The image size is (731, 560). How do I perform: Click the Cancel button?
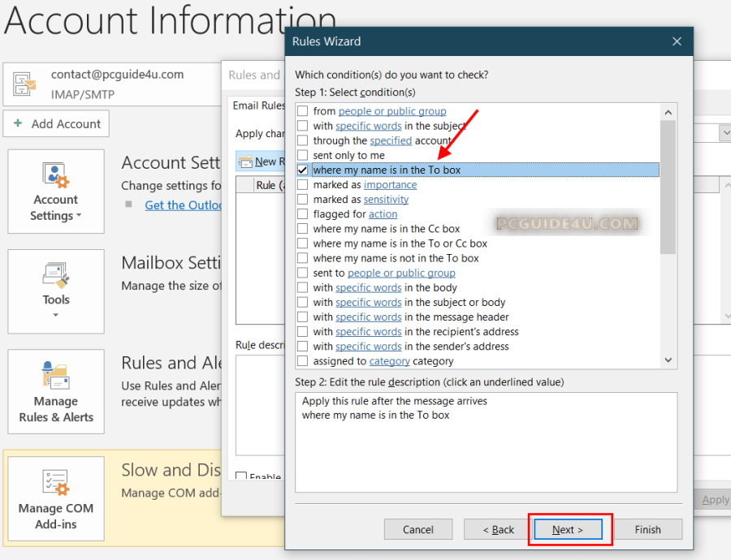[417, 529]
